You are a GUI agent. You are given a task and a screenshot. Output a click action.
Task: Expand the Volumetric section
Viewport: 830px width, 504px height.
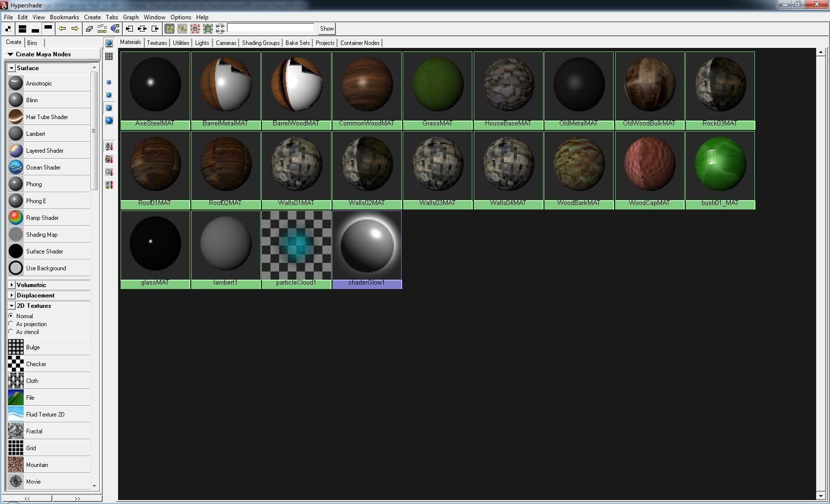click(11, 285)
